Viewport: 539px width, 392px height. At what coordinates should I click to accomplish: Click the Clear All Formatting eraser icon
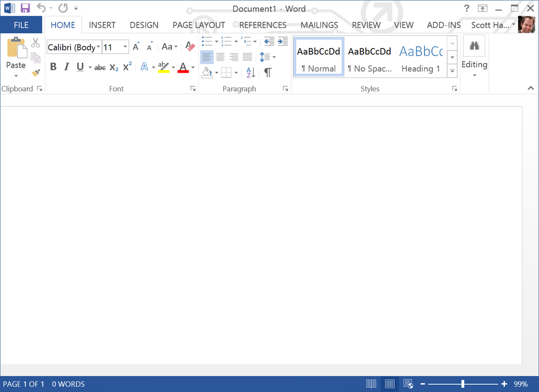190,47
